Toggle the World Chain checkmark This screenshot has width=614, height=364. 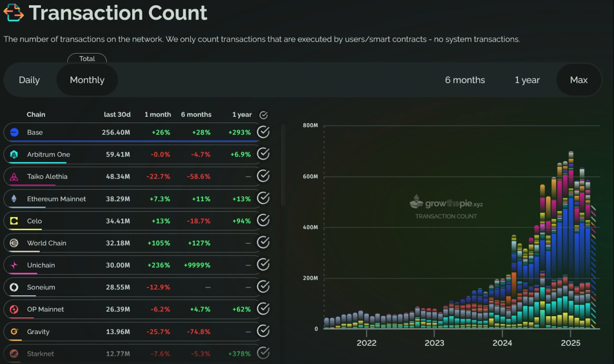(x=263, y=242)
